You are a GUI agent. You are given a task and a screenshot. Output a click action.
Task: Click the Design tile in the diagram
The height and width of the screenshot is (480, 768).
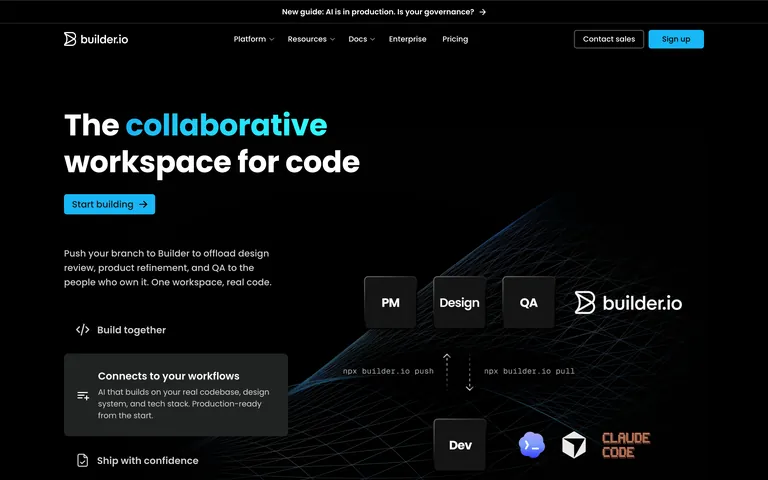point(459,303)
